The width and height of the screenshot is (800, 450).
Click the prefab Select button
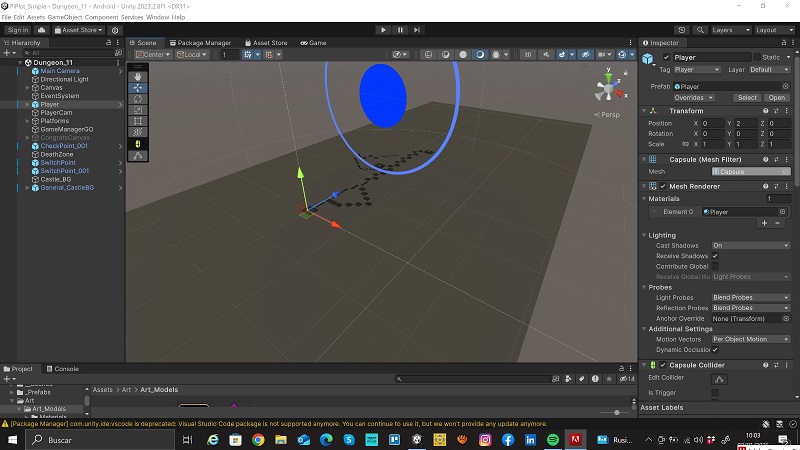(x=747, y=98)
